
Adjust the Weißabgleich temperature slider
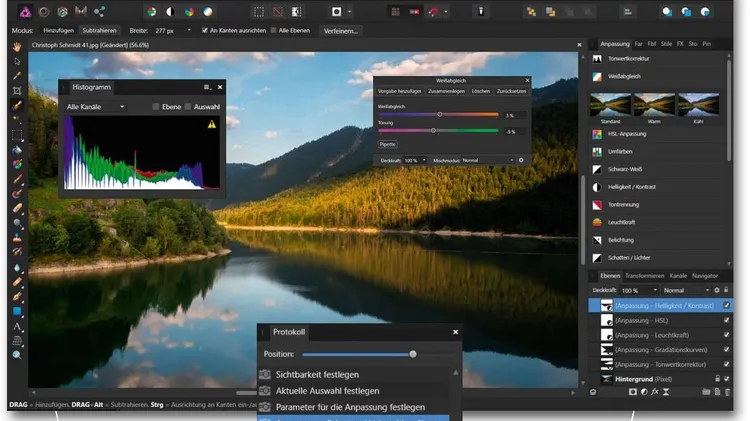click(439, 114)
